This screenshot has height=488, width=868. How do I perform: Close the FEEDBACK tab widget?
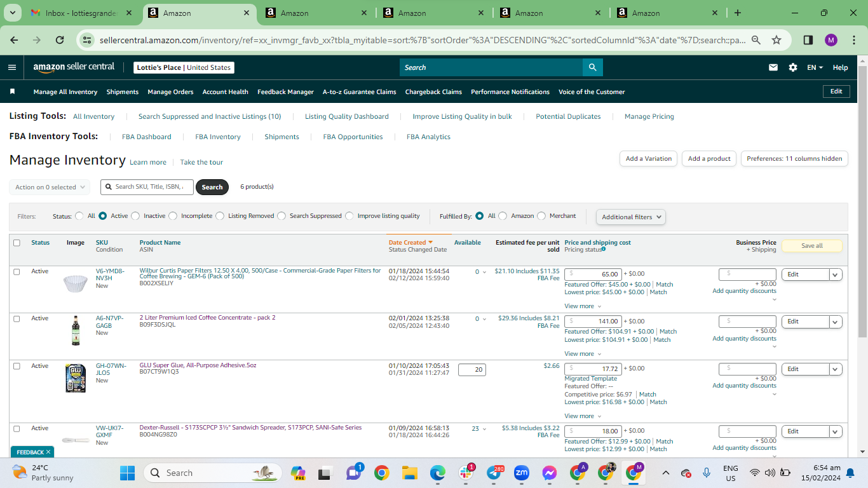click(48, 452)
